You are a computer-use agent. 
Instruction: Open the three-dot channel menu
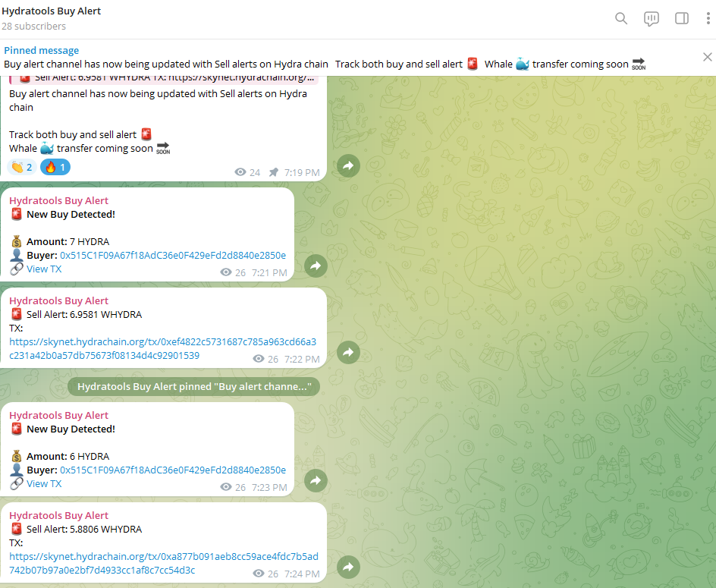(709, 18)
